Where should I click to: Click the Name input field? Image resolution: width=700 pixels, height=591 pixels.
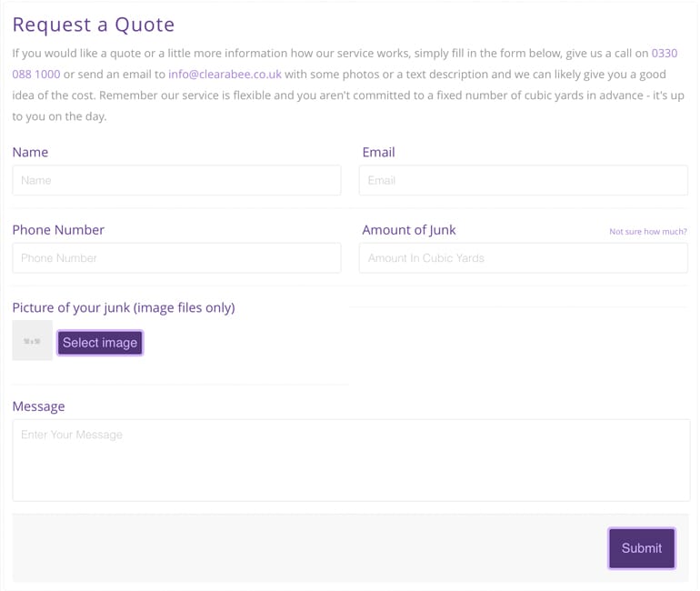[x=176, y=180]
